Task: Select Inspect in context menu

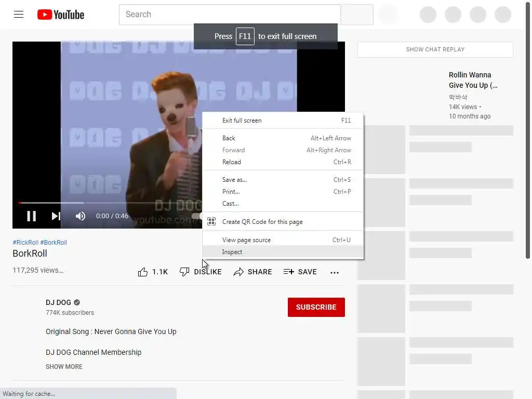Action: (x=283, y=252)
